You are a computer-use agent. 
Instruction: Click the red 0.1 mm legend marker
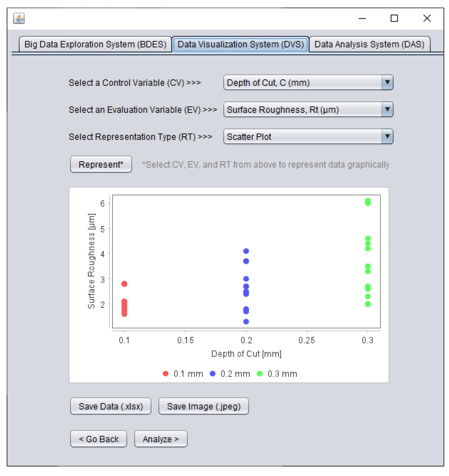(x=165, y=374)
